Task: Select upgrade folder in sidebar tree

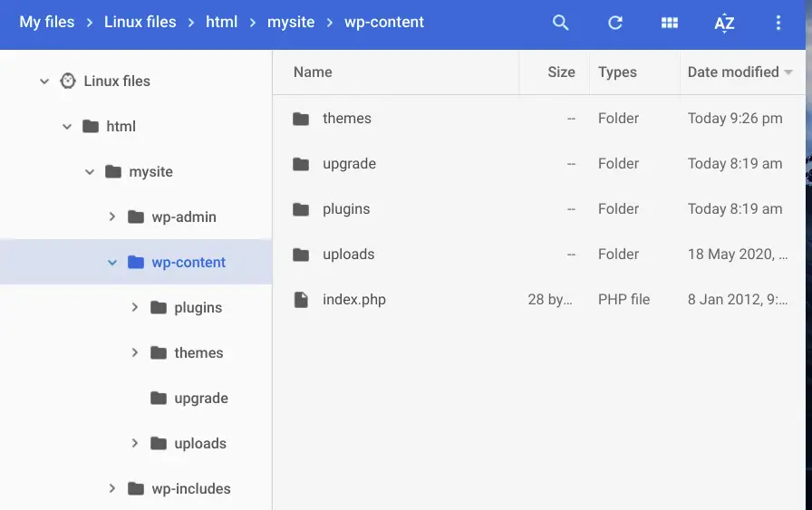Action: pyautogui.click(x=200, y=398)
